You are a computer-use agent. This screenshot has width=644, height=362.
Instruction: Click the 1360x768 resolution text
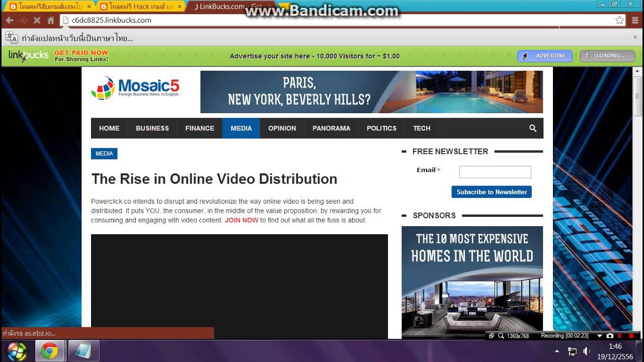tap(518, 336)
